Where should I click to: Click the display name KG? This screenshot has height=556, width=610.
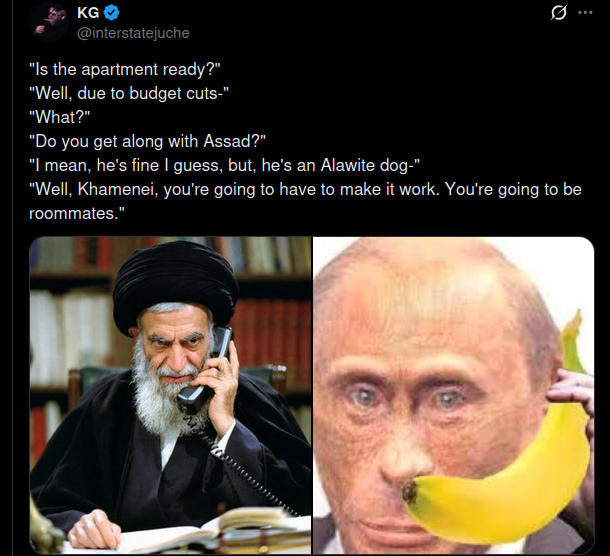pos(88,13)
